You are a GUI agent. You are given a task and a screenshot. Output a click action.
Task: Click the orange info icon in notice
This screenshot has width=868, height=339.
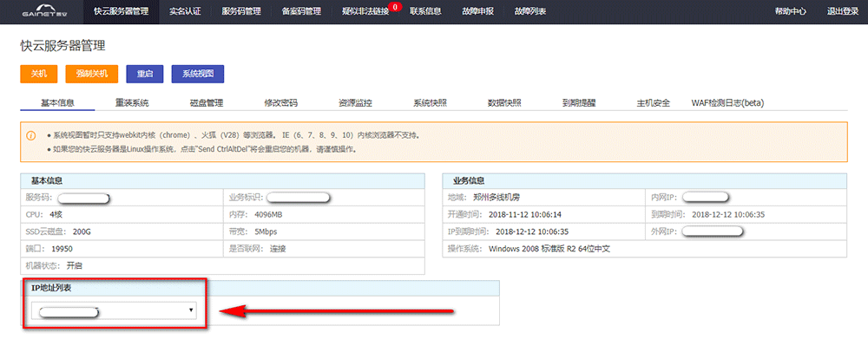31,135
